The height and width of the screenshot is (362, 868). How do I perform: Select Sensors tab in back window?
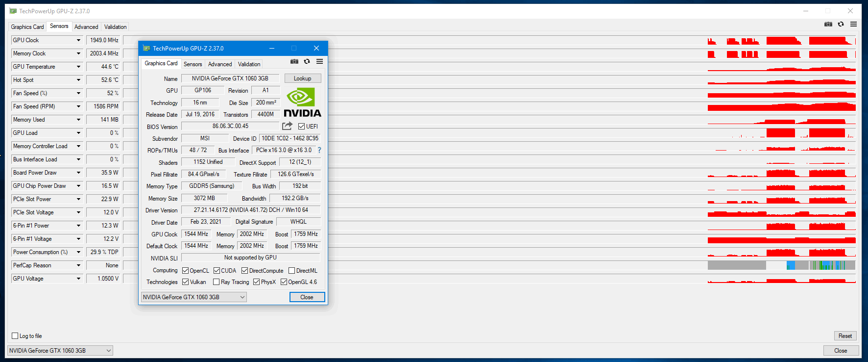tap(59, 26)
